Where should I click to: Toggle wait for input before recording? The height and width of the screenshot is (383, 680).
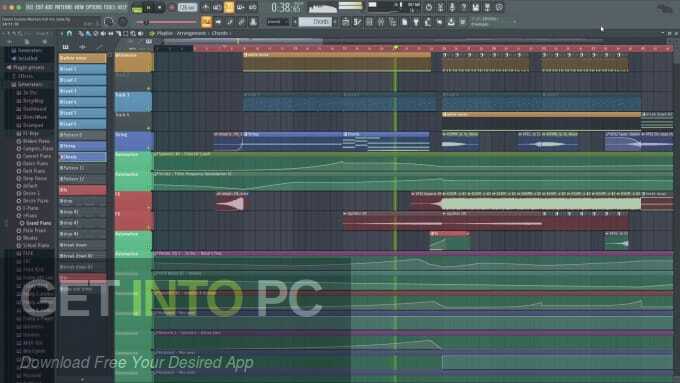217,7
